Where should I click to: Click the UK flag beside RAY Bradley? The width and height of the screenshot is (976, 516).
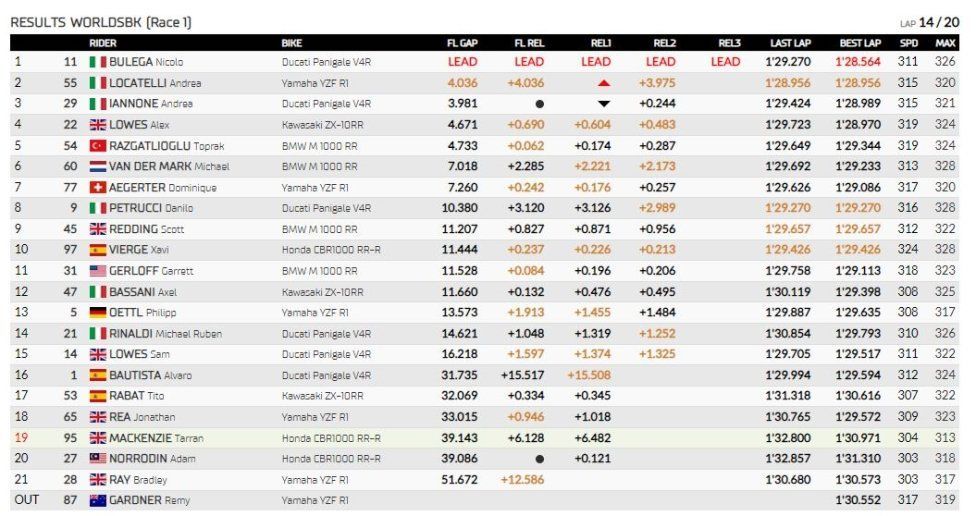point(98,480)
